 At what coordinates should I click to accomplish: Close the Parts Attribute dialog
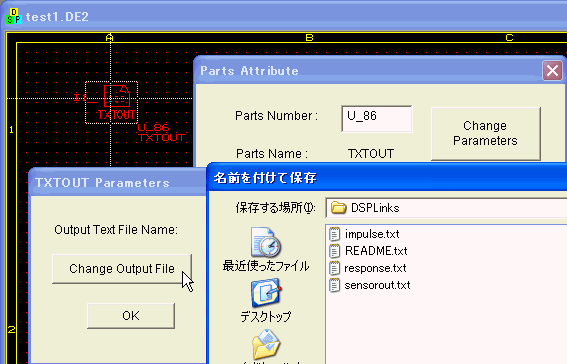click(552, 70)
